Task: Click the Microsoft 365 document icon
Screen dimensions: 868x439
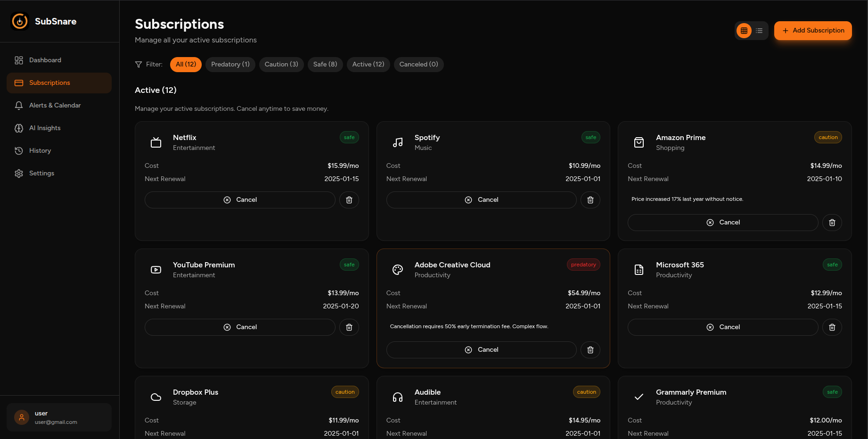Action: [639, 270]
